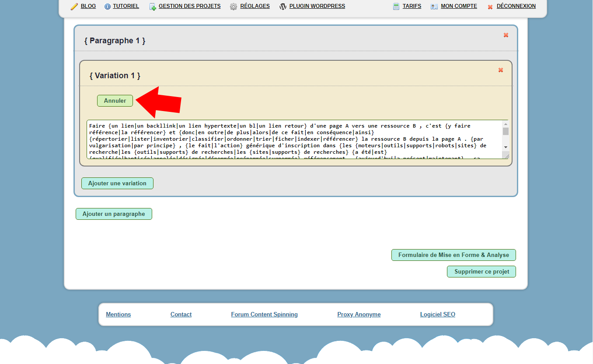
Task: Open the BLOG menu link
Action: click(x=88, y=6)
